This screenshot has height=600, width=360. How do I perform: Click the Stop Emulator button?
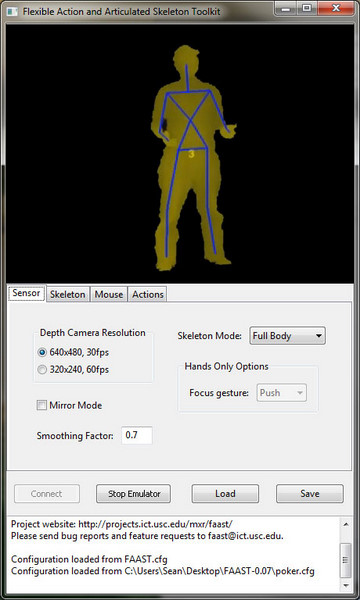coord(134,494)
